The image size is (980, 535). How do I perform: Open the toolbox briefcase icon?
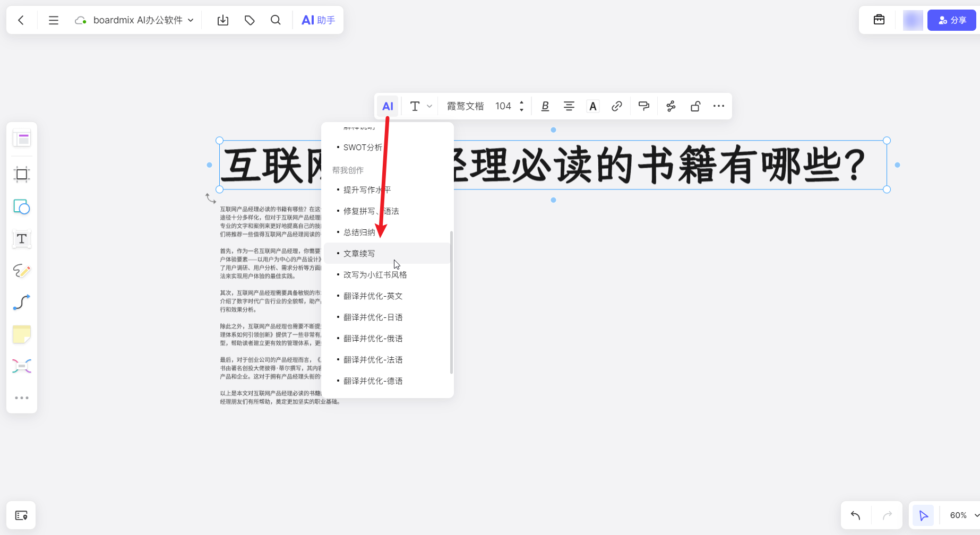879,20
